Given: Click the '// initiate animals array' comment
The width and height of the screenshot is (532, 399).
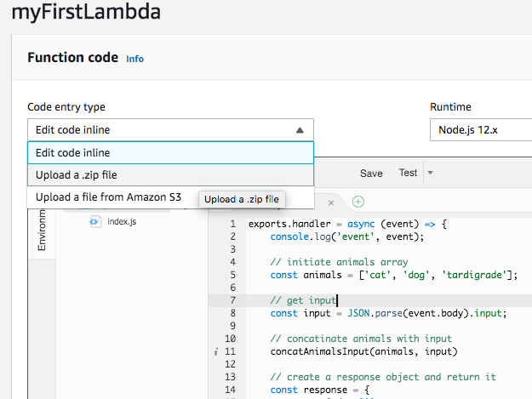Looking at the screenshot, I should coord(339,262).
